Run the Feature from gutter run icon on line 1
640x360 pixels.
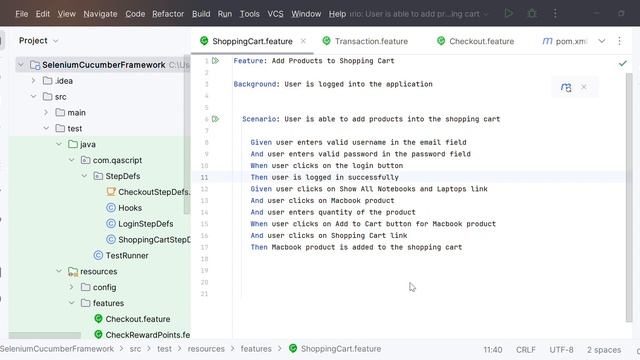[x=216, y=61]
